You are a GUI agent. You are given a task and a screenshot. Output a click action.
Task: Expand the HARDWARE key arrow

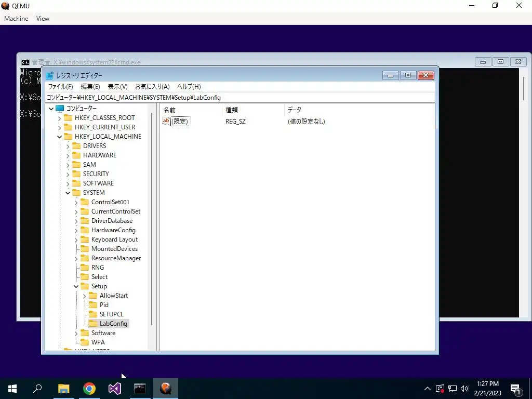click(x=68, y=156)
